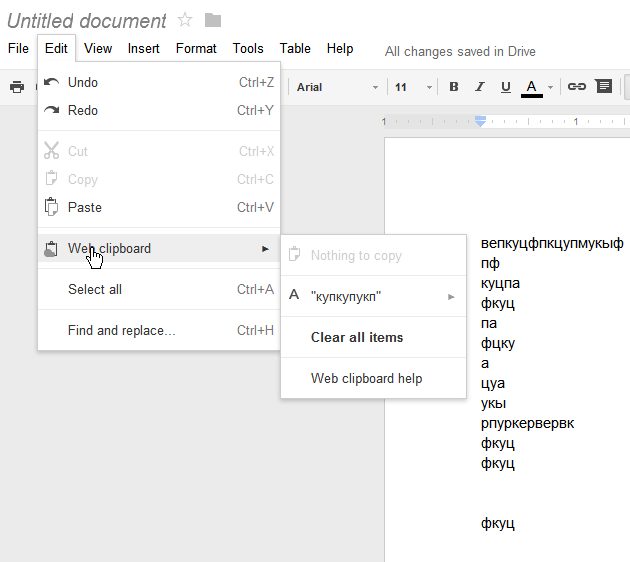Click the insert comment toolbar icon
Screen dimensions: 630x562
604,87
